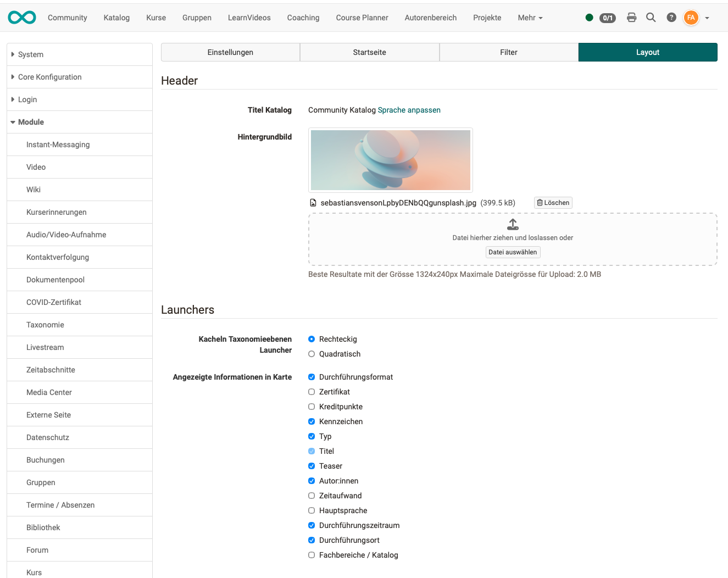Click the Datei auswählen button

[x=513, y=252]
